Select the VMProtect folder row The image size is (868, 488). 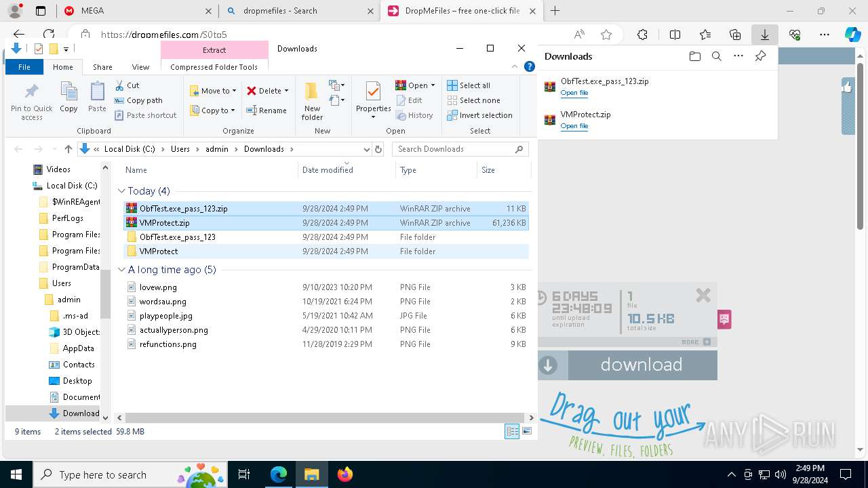[325, 251]
